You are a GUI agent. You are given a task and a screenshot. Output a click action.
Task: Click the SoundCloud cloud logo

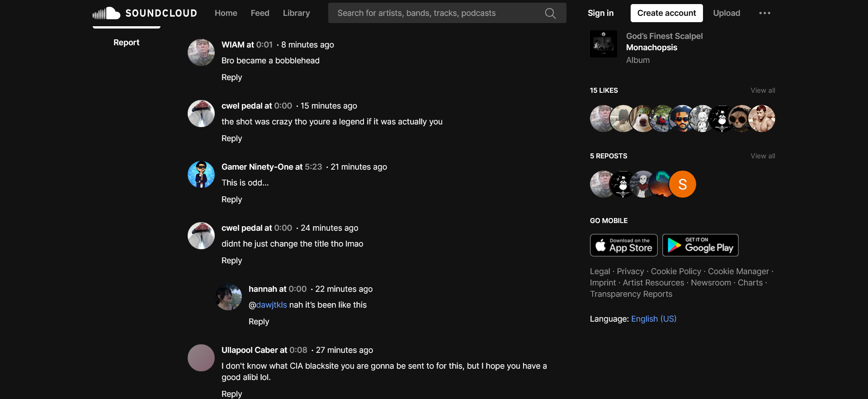pos(106,13)
